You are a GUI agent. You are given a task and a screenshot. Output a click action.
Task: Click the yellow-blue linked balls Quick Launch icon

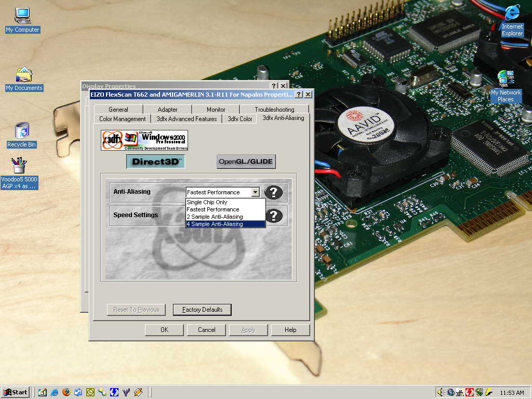[x=102, y=393]
